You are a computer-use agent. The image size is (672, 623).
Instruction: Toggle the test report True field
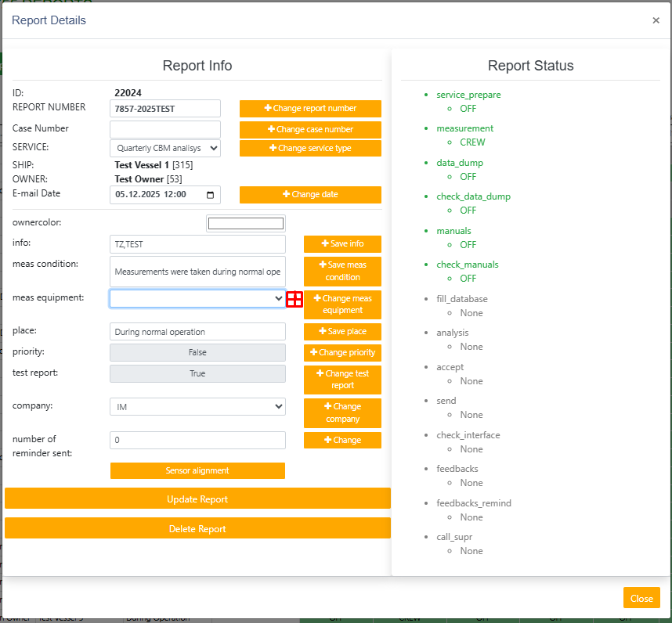click(x=197, y=374)
